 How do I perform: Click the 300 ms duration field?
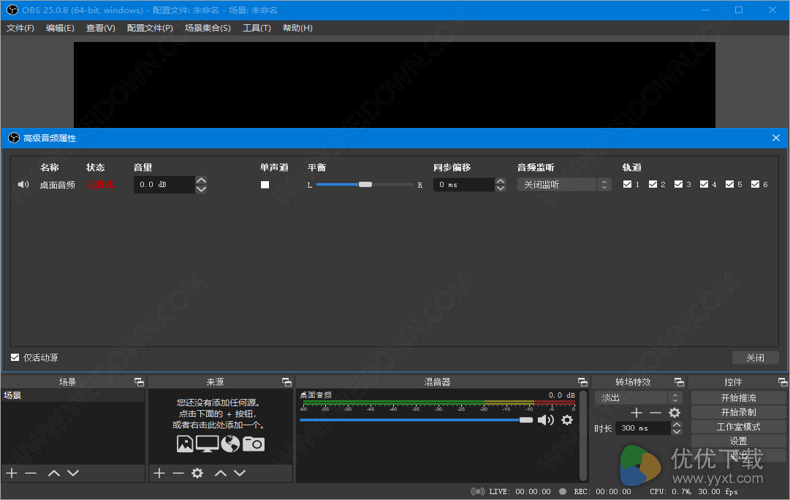click(643, 428)
